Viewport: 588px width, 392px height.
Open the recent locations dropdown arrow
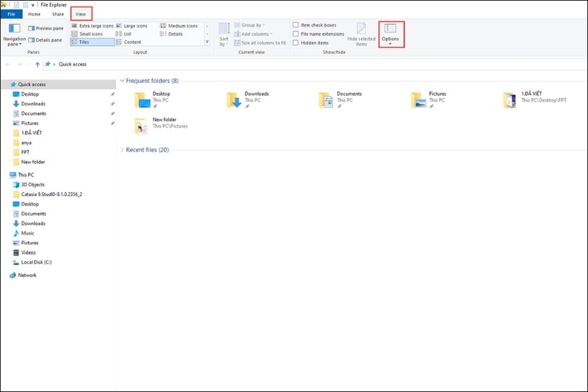tap(29, 64)
